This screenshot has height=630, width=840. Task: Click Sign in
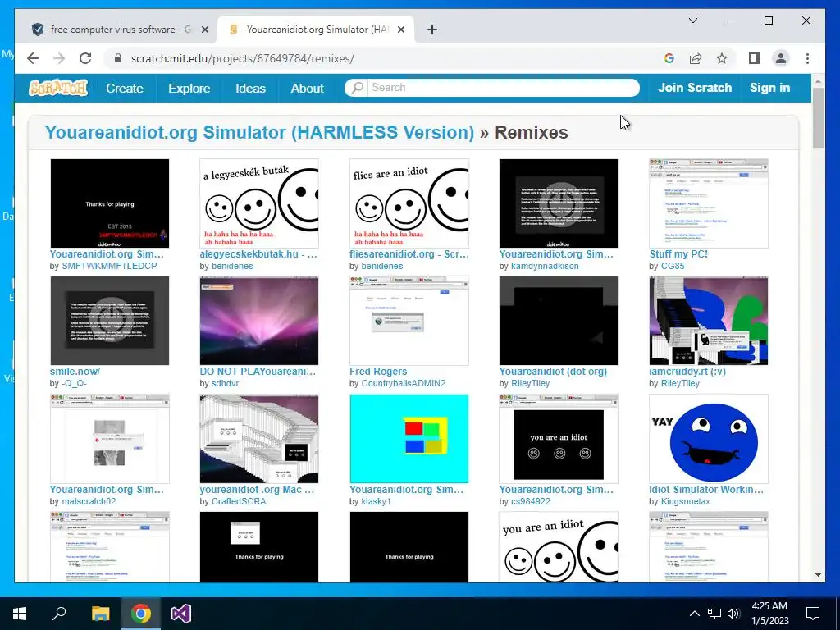(x=769, y=88)
